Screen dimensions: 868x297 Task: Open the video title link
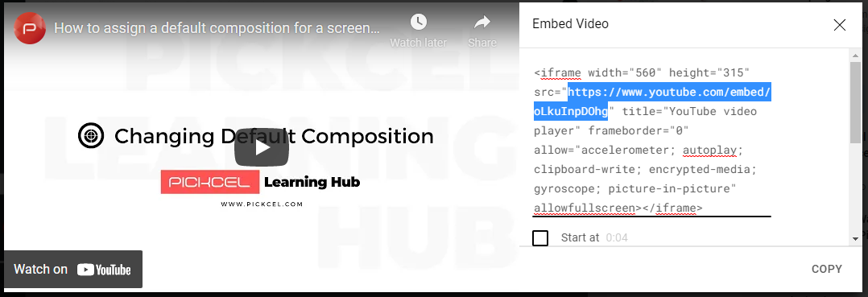(x=217, y=28)
